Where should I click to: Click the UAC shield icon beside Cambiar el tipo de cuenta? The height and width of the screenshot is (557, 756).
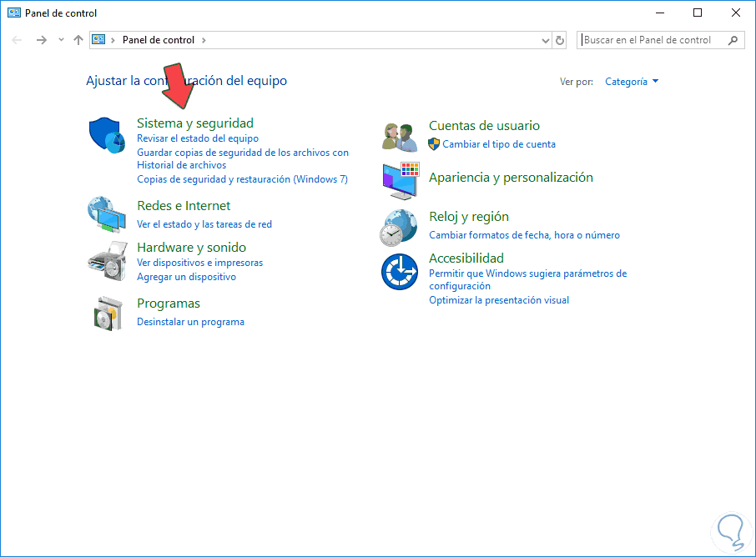pyautogui.click(x=434, y=144)
